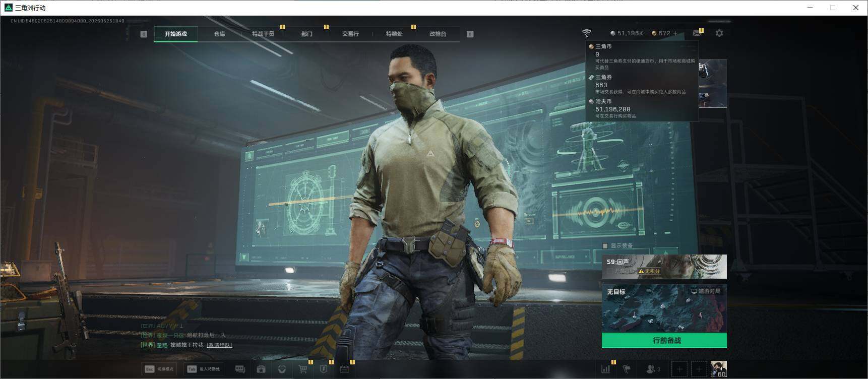Open the bar chart stats icon
The height and width of the screenshot is (379, 868).
[x=606, y=369]
